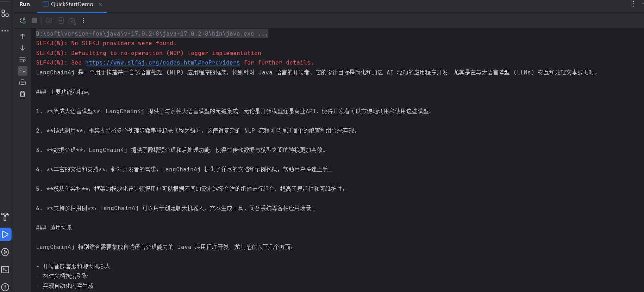This screenshot has height=292, width=644.
Task: Open the slf4j.org noProviders link
Action: pyautogui.click(x=162, y=63)
